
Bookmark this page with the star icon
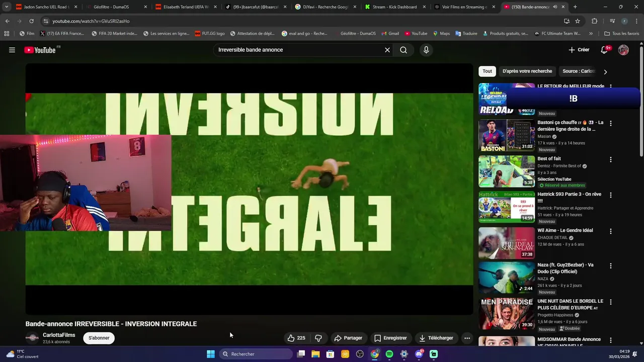click(x=578, y=21)
